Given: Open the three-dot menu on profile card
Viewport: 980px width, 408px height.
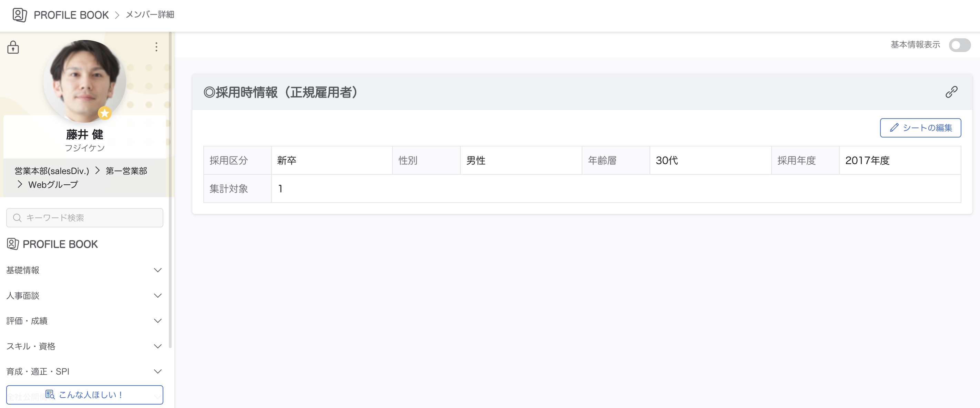Looking at the screenshot, I should [156, 47].
